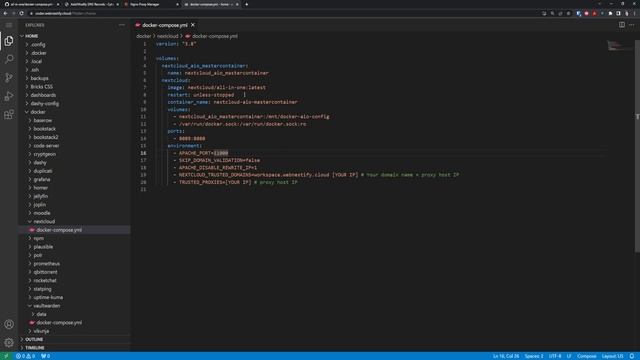Open the errors and warnings status item
This screenshot has width=640, height=360.
pos(25,356)
